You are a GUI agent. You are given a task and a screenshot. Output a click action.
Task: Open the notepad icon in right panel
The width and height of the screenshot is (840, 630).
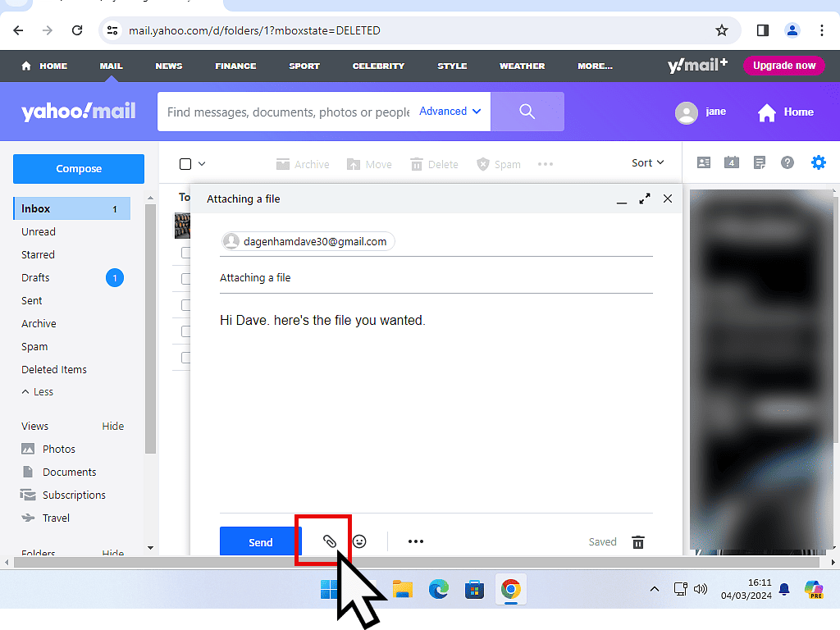coord(760,162)
